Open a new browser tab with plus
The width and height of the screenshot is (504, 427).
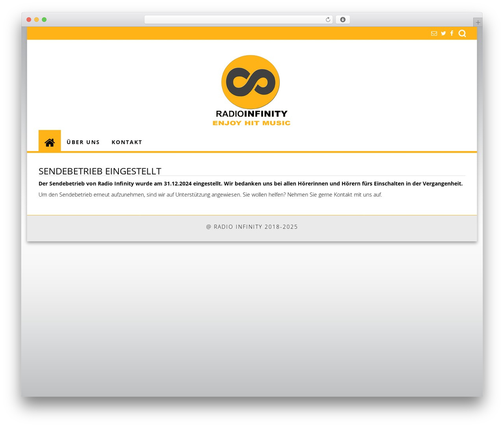(x=478, y=22)
